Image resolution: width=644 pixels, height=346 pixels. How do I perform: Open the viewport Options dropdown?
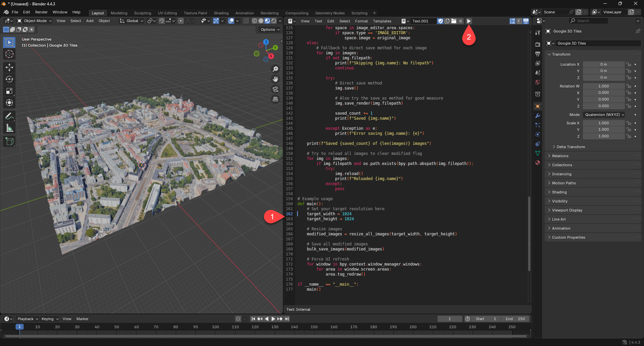[270, 30]
